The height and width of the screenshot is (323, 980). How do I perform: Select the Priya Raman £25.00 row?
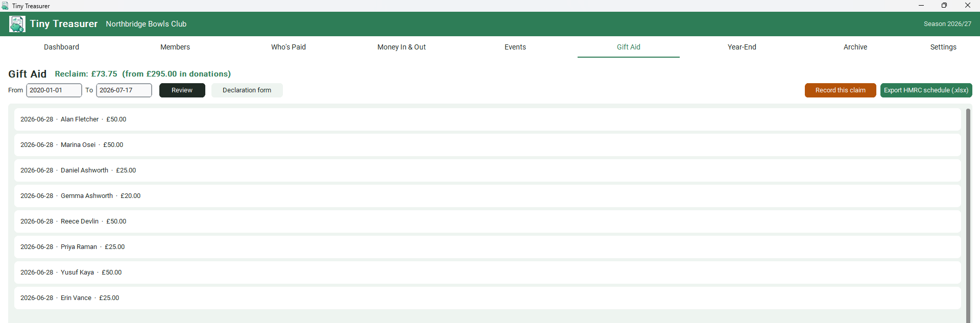(x=488, y=247)
